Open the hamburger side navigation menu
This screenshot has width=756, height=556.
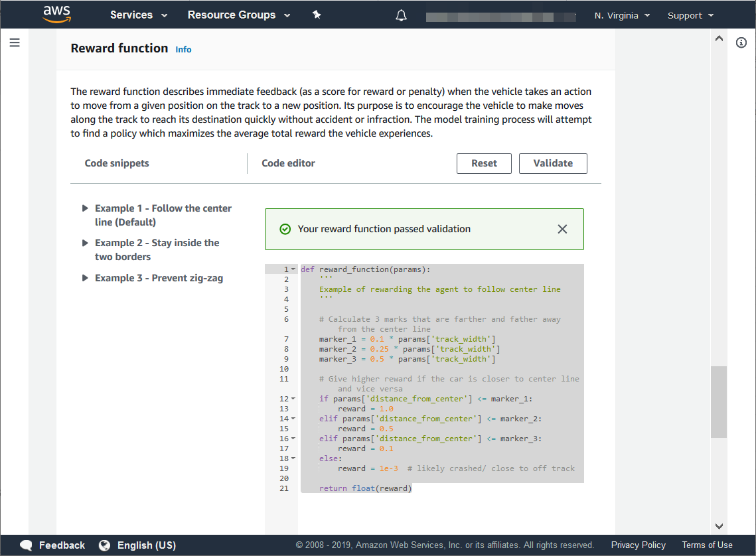tap(15, 43)
